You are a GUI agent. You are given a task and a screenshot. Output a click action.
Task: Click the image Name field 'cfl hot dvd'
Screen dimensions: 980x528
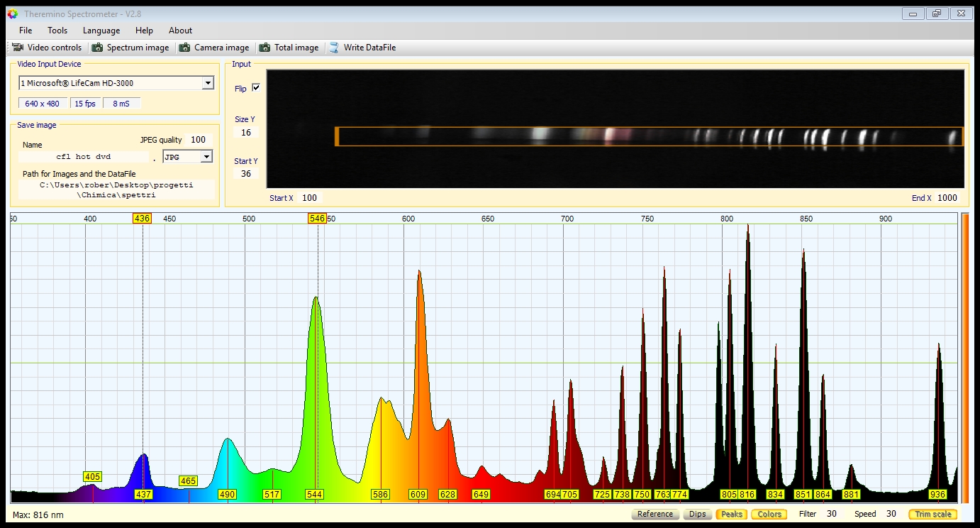click(84, 157)
